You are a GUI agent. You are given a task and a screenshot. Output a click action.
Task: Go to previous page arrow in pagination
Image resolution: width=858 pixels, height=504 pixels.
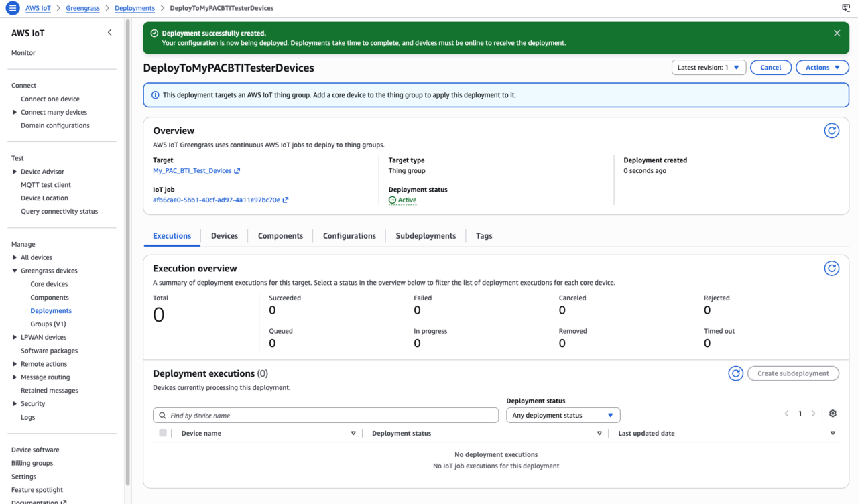[786, 414]
